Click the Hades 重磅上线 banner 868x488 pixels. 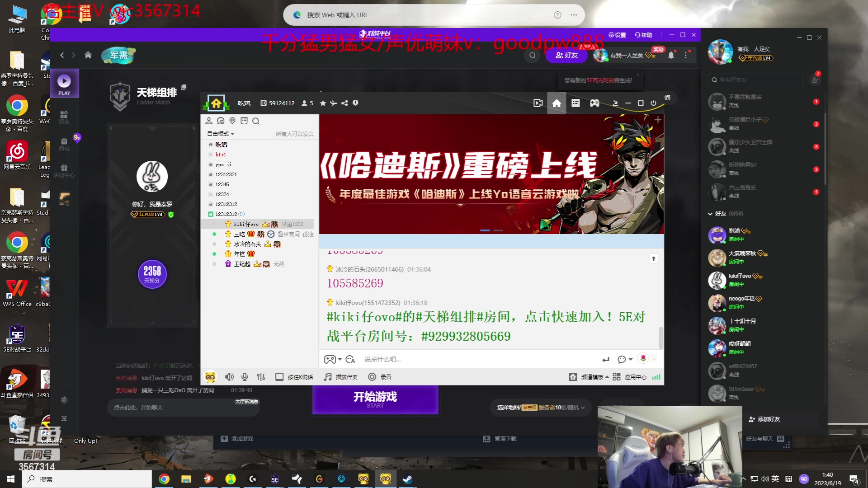491,174
